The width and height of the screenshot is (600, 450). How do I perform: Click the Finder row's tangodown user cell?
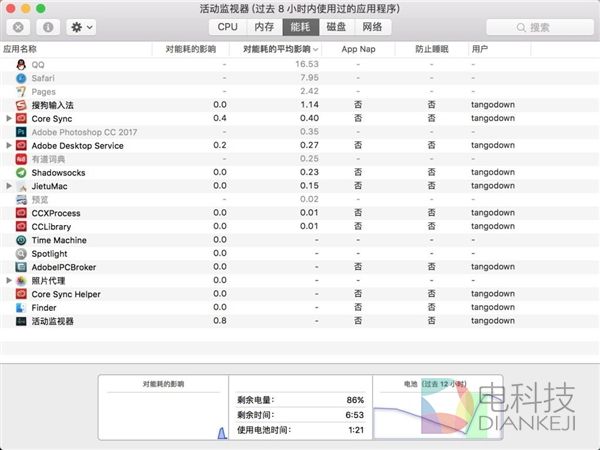[x=492, y=307]
